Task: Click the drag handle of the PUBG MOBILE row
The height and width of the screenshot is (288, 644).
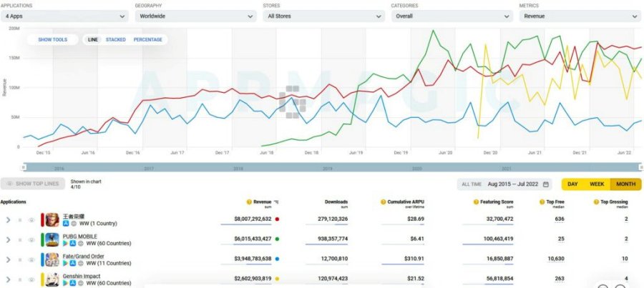Action: click(20, 240)
